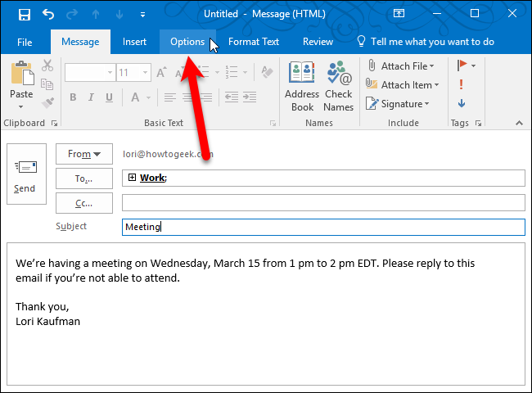
Task: Open the From dropdown button
Action: [x=84, y=154]
